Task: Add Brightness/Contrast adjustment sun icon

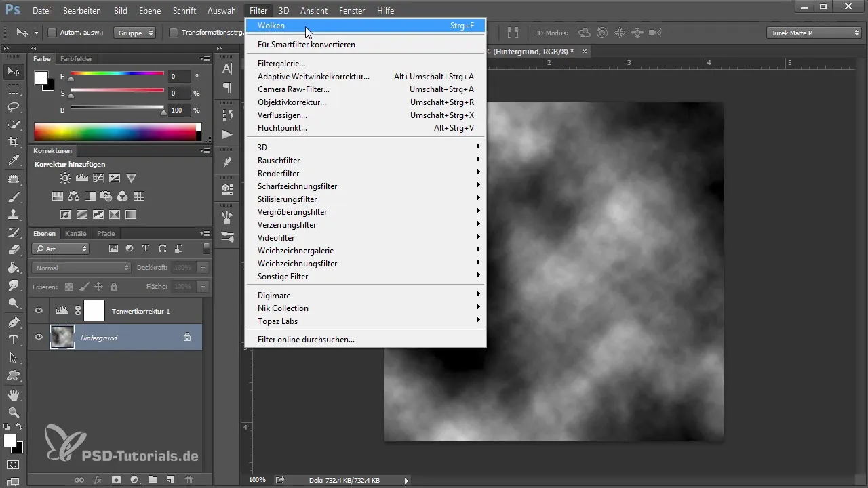Action: (x=64, y=178)
